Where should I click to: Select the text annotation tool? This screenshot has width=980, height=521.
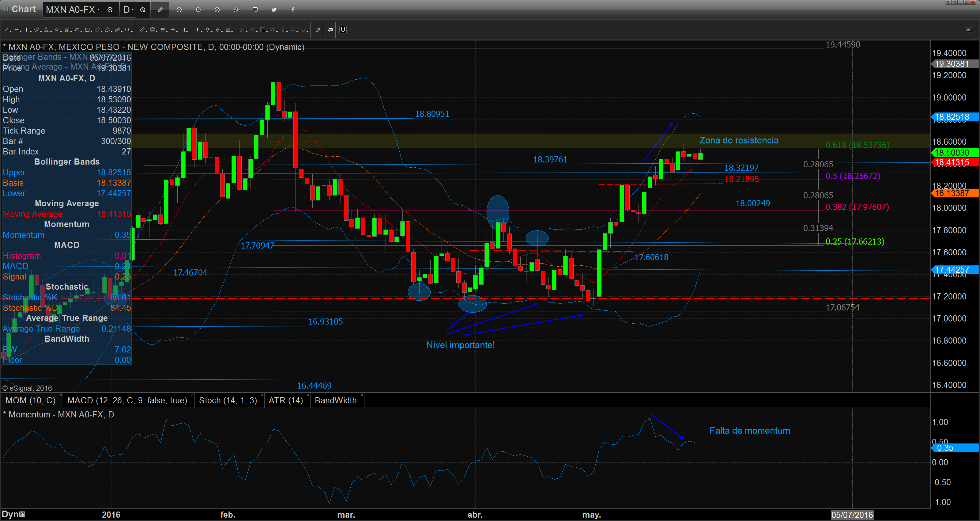coord(198,30)
